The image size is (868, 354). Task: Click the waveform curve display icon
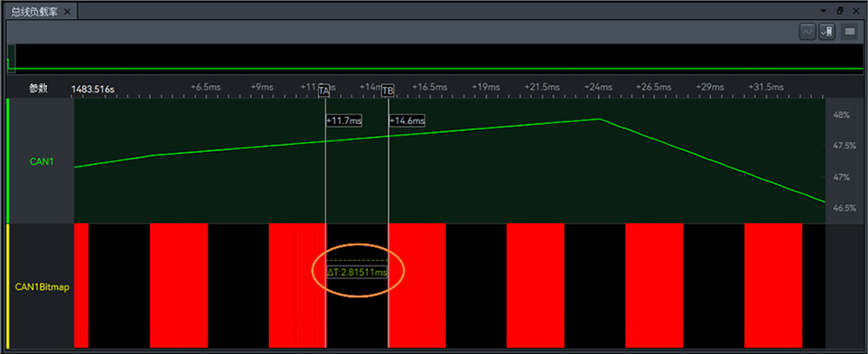[x=808, y=31]
